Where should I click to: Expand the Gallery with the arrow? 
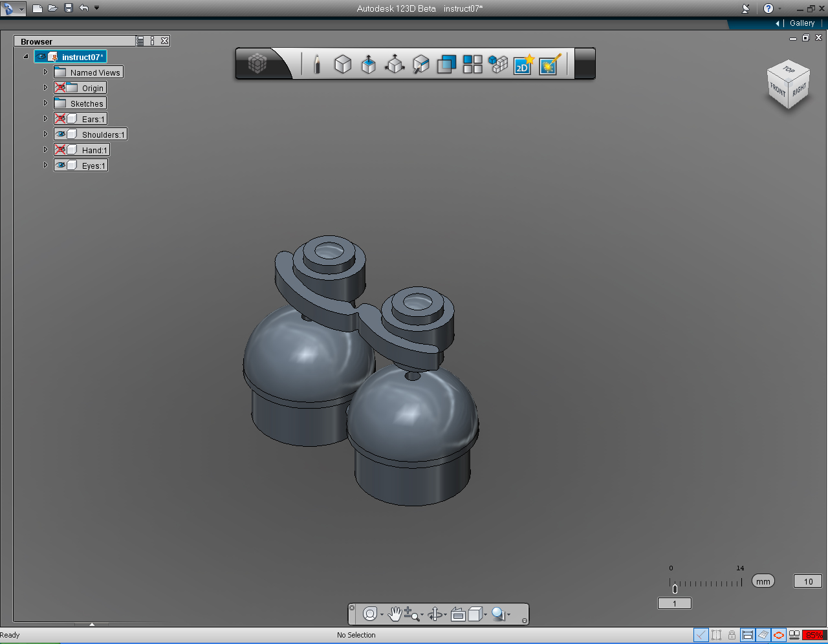778,23
